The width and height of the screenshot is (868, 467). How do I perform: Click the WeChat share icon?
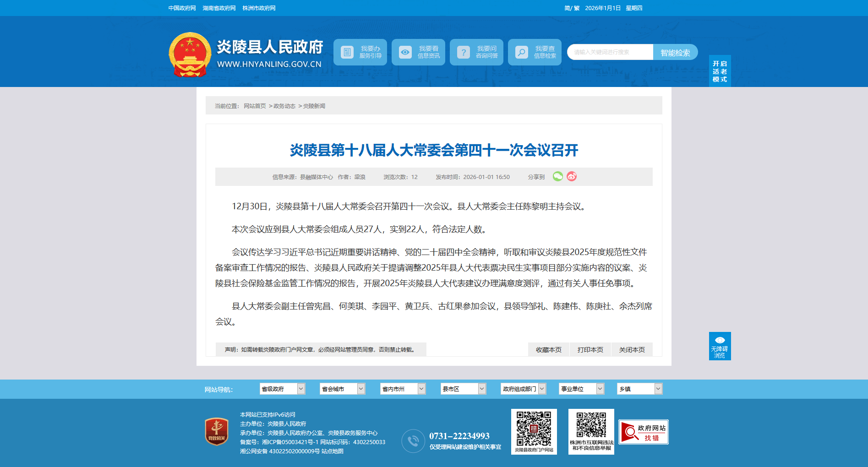click(557, 176)
